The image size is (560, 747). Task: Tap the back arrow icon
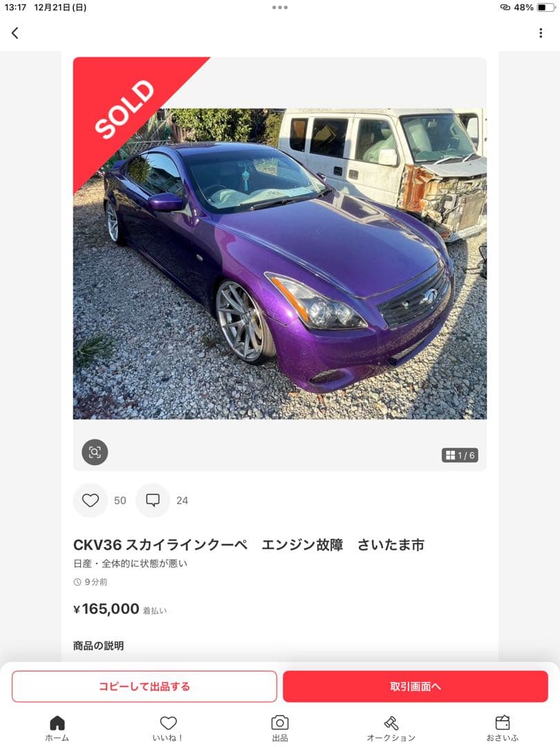tap(15, 33)
